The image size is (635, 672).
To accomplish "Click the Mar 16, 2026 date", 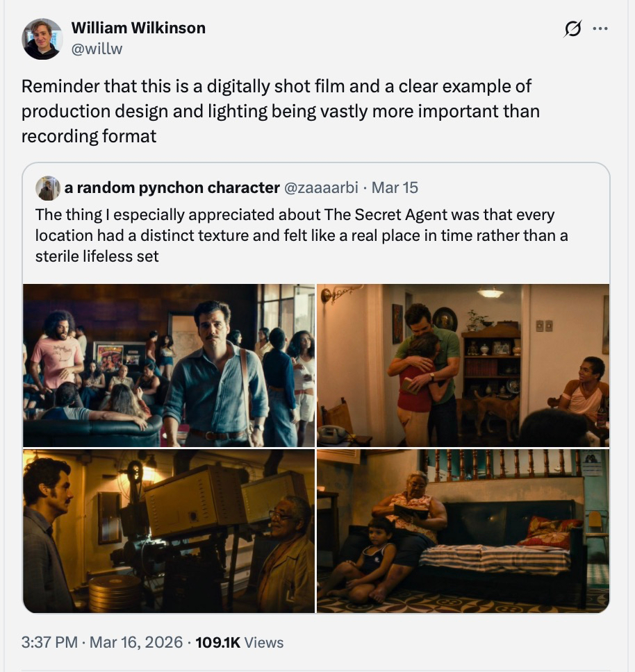I will click(135, 642).
